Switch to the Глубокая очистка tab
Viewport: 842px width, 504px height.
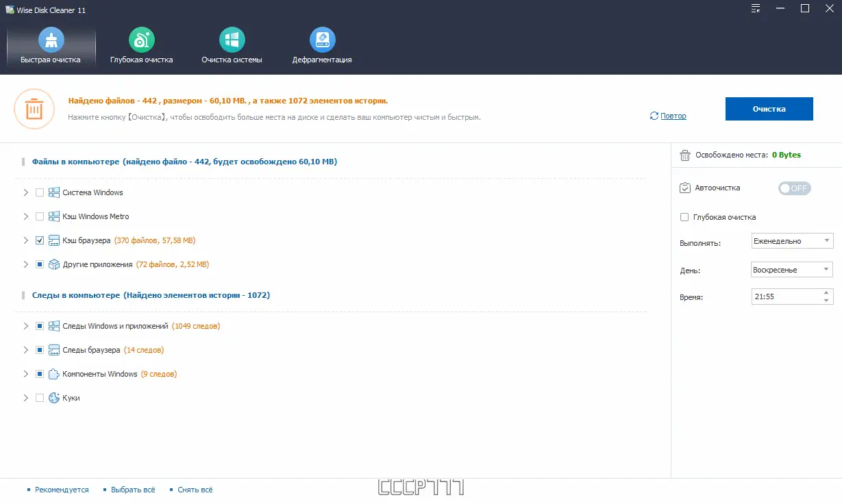(x=142, y=46)
